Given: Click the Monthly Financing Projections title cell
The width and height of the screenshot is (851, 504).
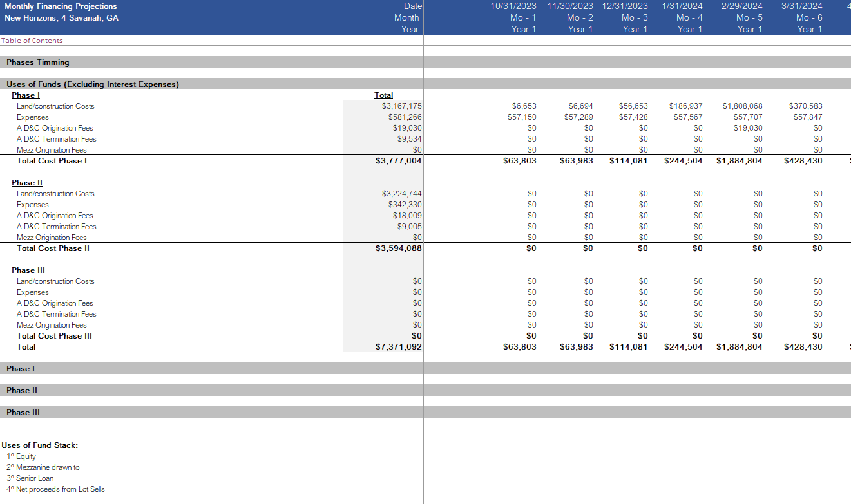Looking at the screenshot, I should [x=61, y=6].
